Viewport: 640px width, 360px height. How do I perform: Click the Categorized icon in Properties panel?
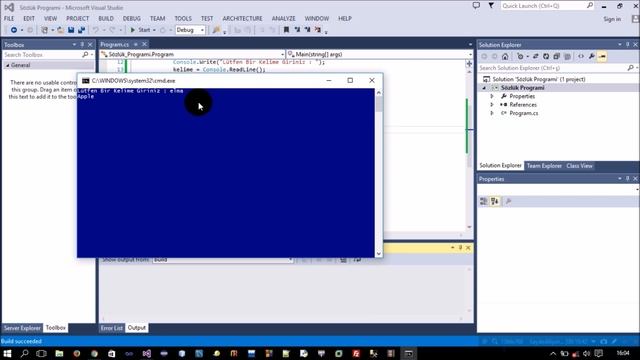pyautogui.click(x=484, y=201)
